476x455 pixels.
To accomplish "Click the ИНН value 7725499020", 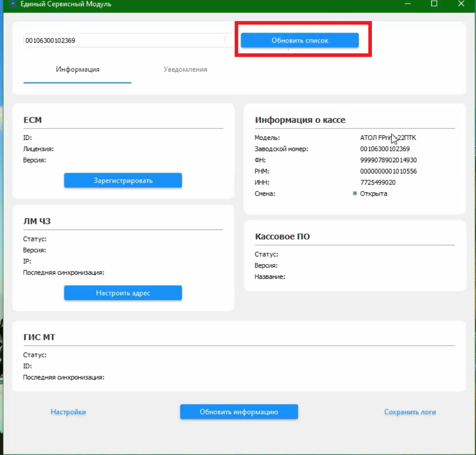I will [378, 182].
